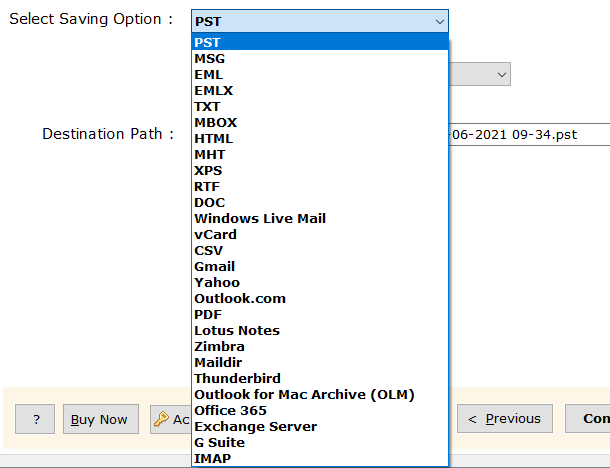Choose RTF in the saving list
This screenshot has width=610, height=468.
coord(320,186)
